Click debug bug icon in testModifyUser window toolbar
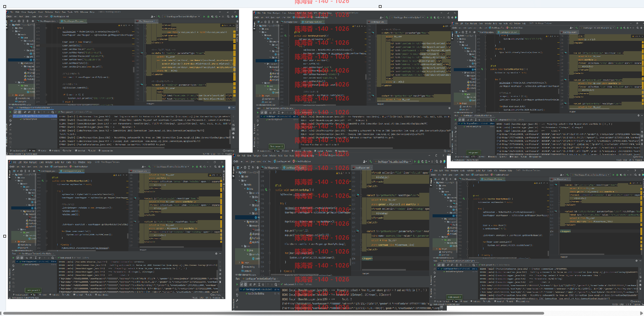The width and height of the screenshot is (644, 316). tap(208, 17)
